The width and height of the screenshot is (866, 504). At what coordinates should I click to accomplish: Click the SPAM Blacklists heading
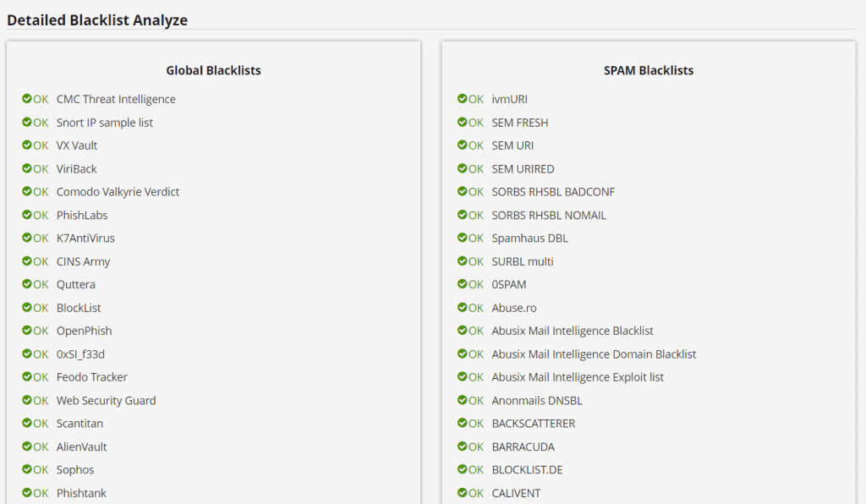[x=649, y=71]
